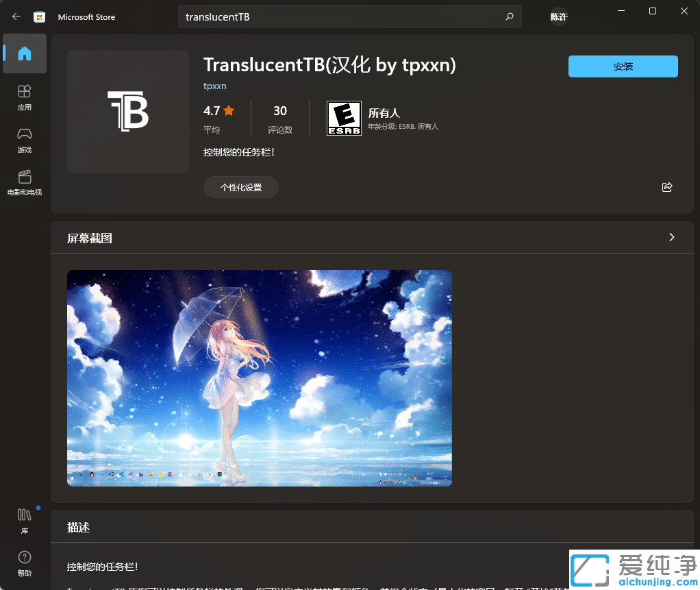700x590 pixels.
Task: Click the 安装 (Install) button
Action: click(x=622, y=66)
